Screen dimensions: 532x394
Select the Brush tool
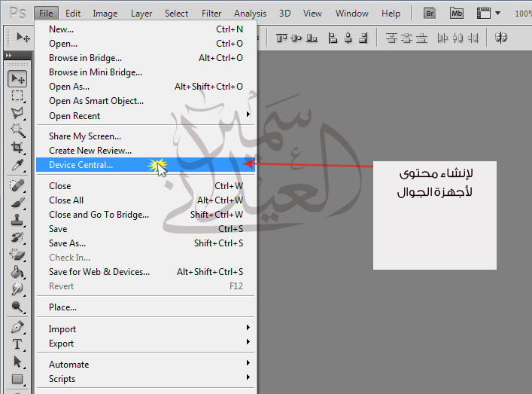click(x=17, y=203)
